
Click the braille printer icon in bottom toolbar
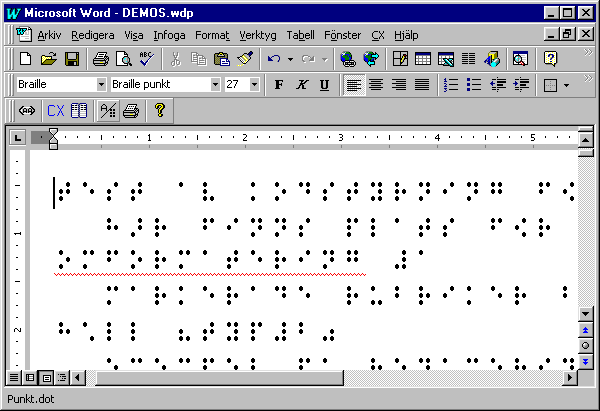point(131,111)
